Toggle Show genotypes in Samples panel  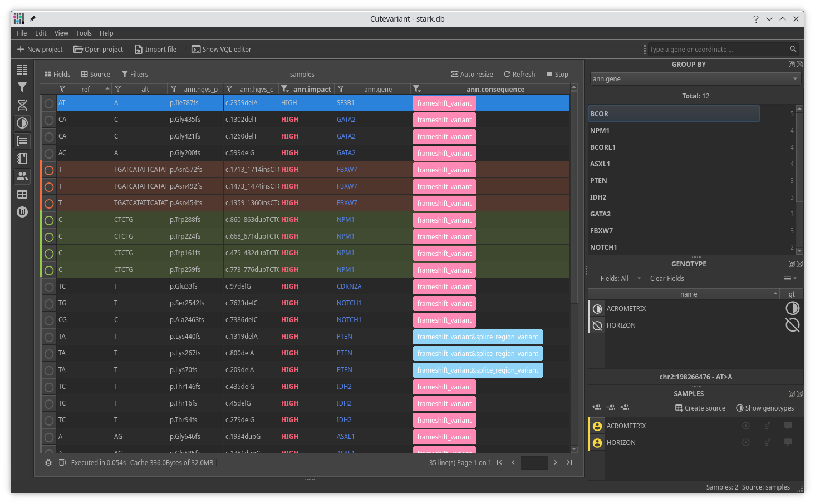(x=765, y=408)
